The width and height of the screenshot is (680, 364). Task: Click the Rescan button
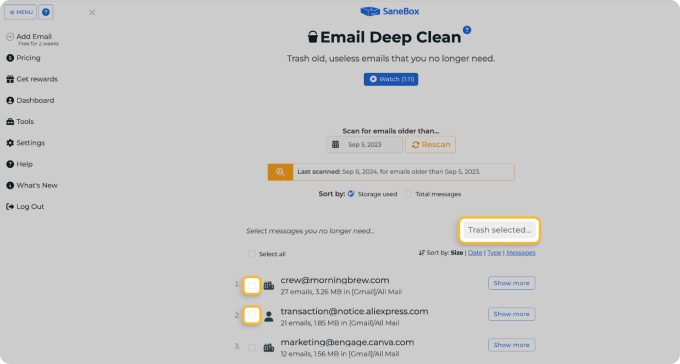(430, 144)
